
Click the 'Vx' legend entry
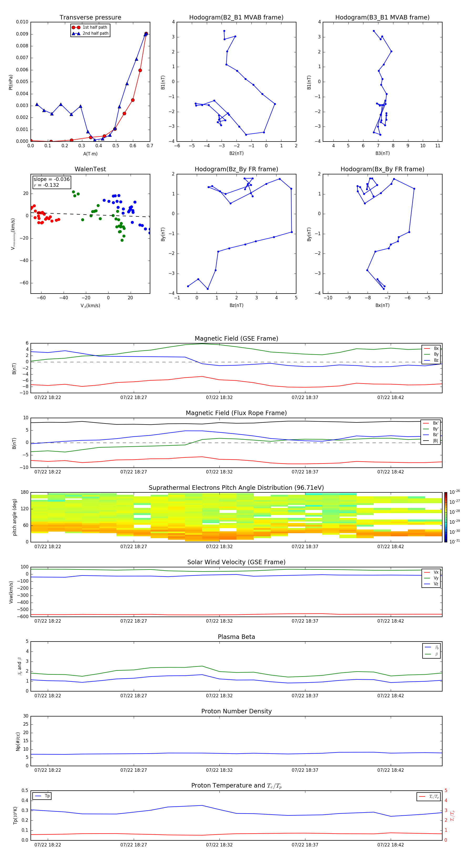[431, 572]
